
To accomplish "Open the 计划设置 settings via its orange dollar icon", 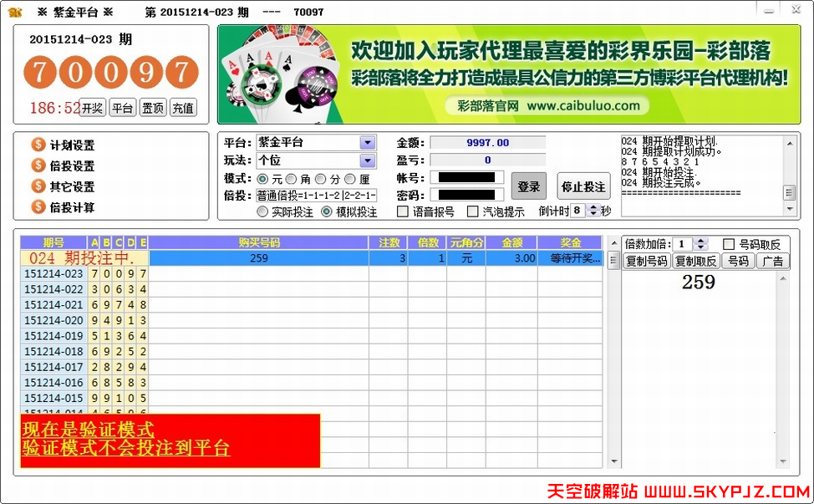I will click(38, 144).
